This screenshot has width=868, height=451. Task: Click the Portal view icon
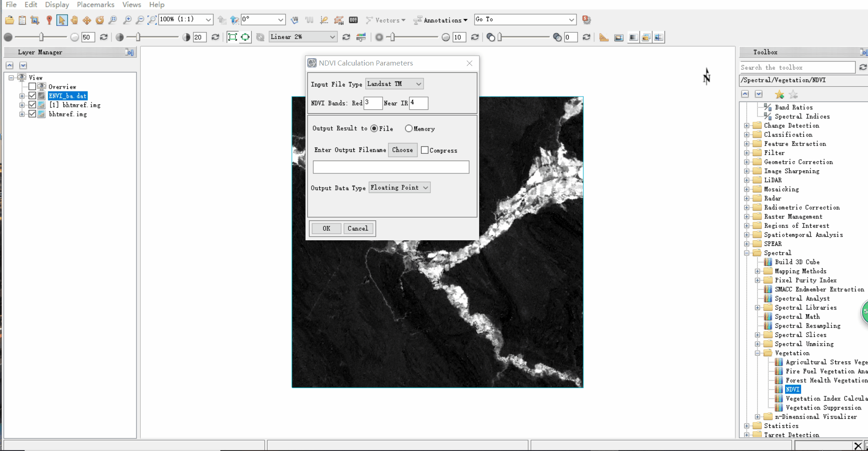coord(619,37)
